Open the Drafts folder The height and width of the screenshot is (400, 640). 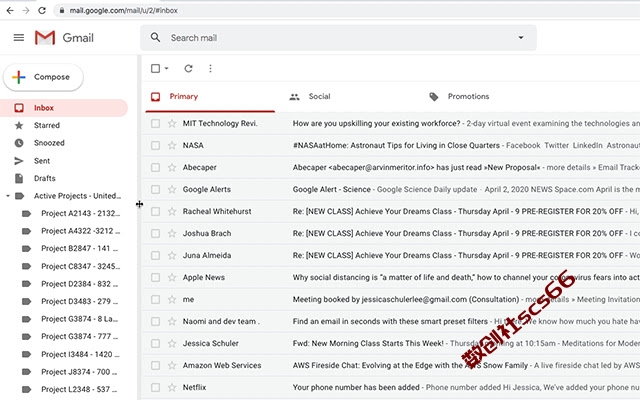44,178
